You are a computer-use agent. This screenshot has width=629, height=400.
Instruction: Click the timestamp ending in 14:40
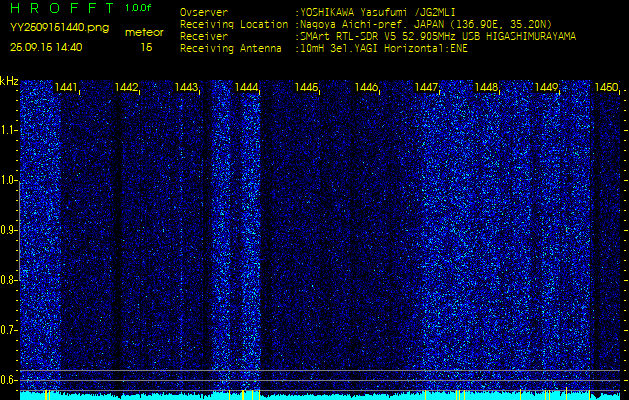(x=46, y=47)
